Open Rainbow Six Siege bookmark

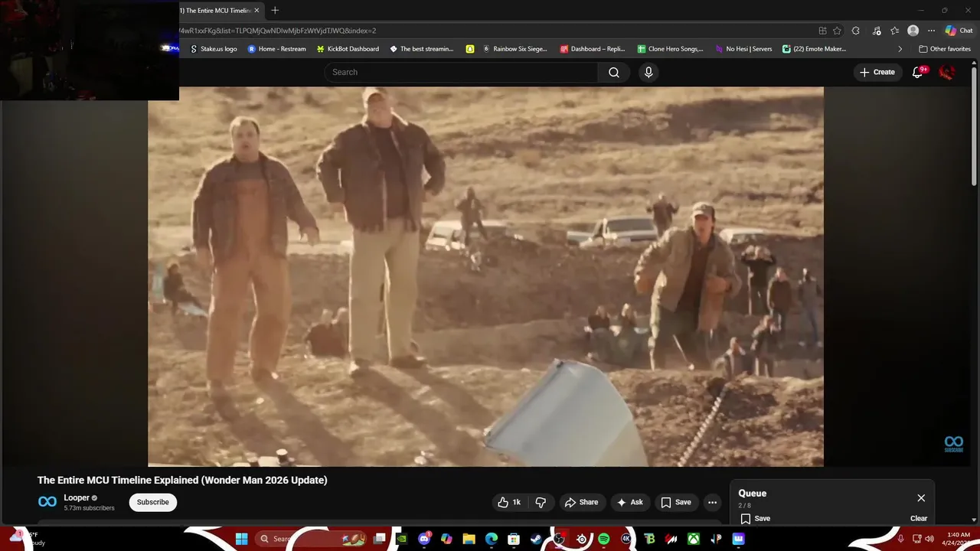tap(514, 49)
